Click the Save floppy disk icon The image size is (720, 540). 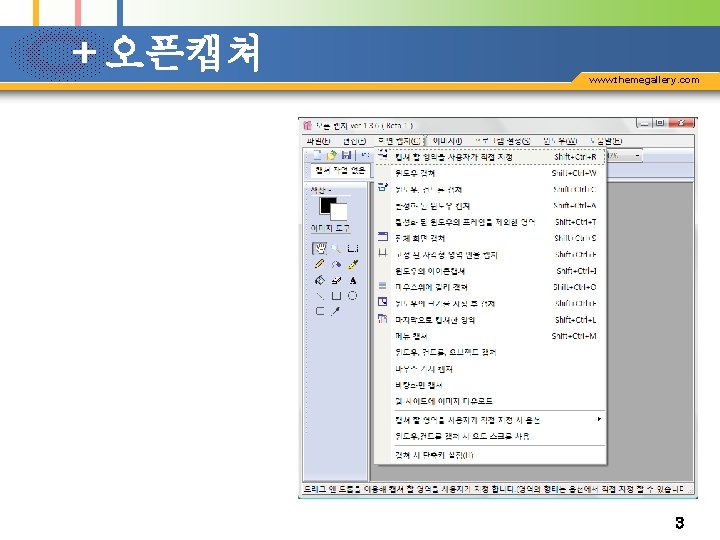[x=346, y=155]
